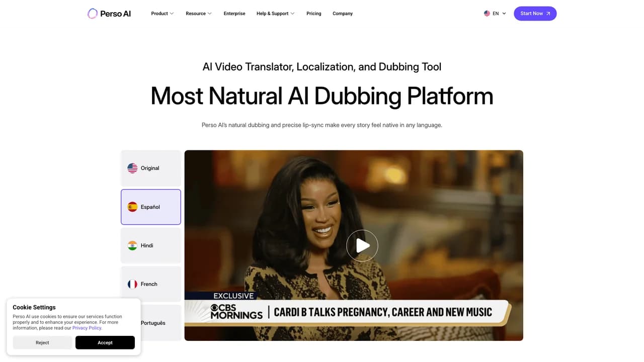Select the Original language option
644x362 pixels.
point(151,168)
